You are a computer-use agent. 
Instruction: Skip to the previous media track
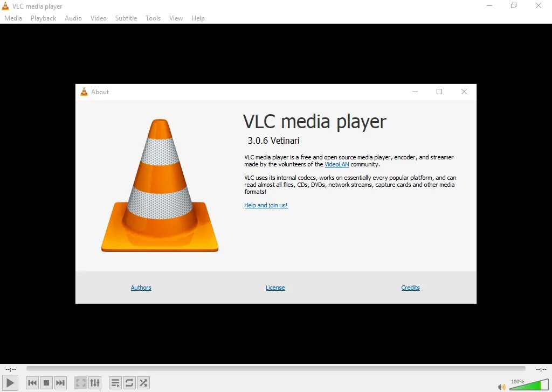click(x=32, y=383)
